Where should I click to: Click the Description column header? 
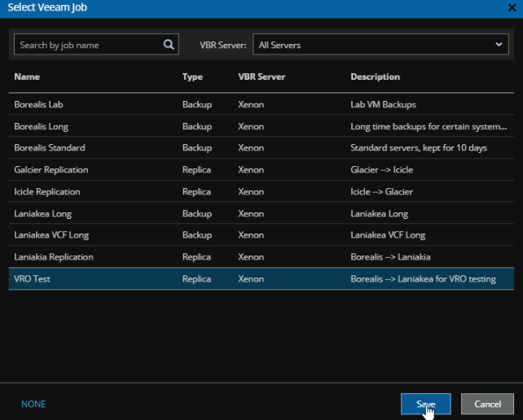coord(375,77)
